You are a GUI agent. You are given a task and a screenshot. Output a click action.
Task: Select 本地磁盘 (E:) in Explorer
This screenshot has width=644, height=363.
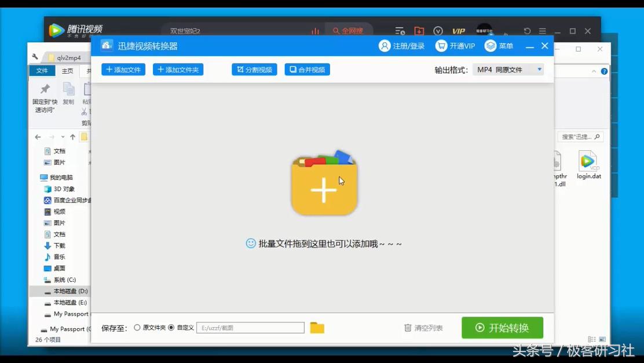pyautogui.click(x=65, y=302)
